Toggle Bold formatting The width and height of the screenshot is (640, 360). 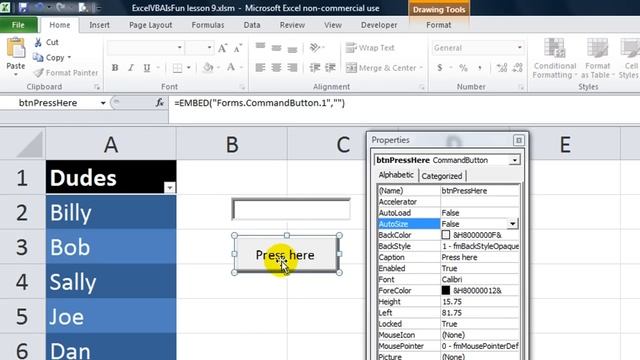[x=115, y=68]
